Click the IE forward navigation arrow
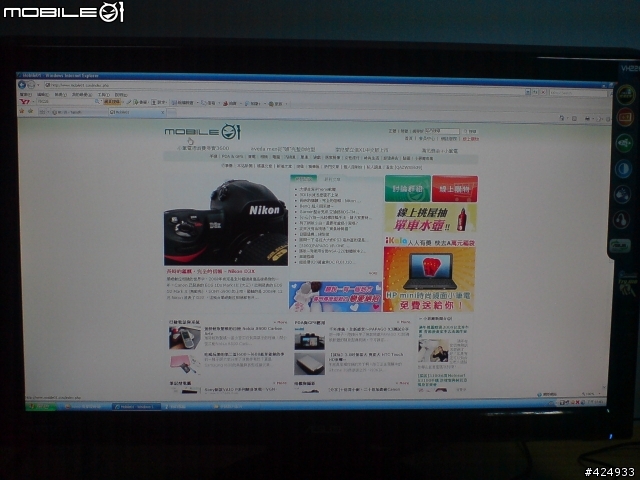The image size is (640, 480). 31,85
